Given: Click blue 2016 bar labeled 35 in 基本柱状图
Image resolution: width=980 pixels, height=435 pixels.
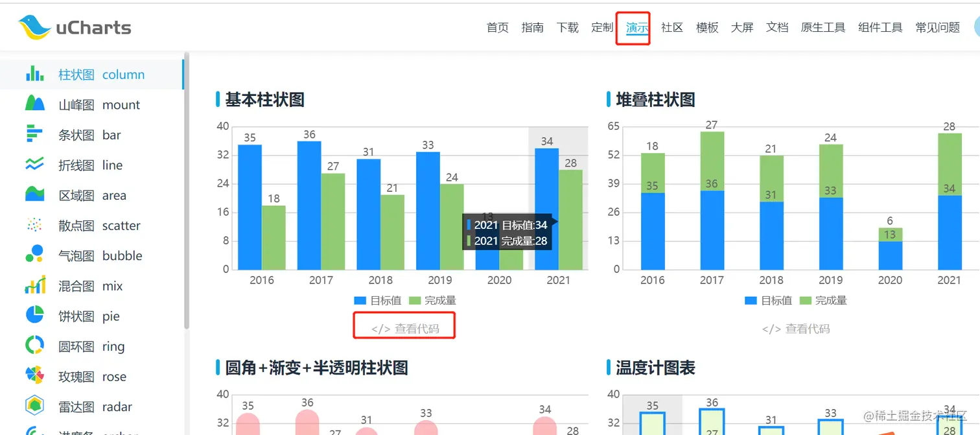Looking at the screenshot, I should click(250, 207).
